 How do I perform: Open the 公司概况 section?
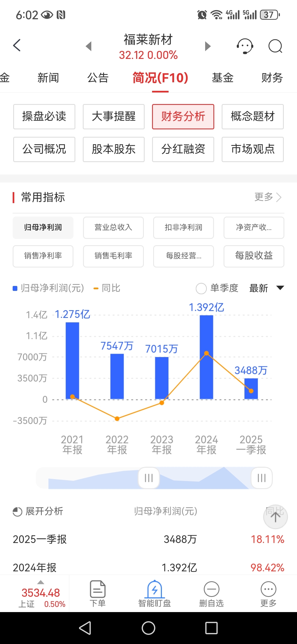[44, 149]
